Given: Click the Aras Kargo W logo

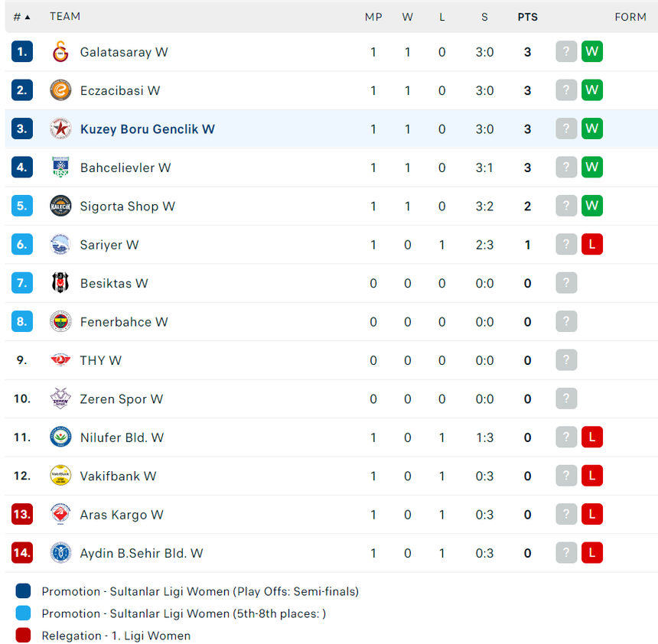Looking at the screenshot, I should pos(60,515).
